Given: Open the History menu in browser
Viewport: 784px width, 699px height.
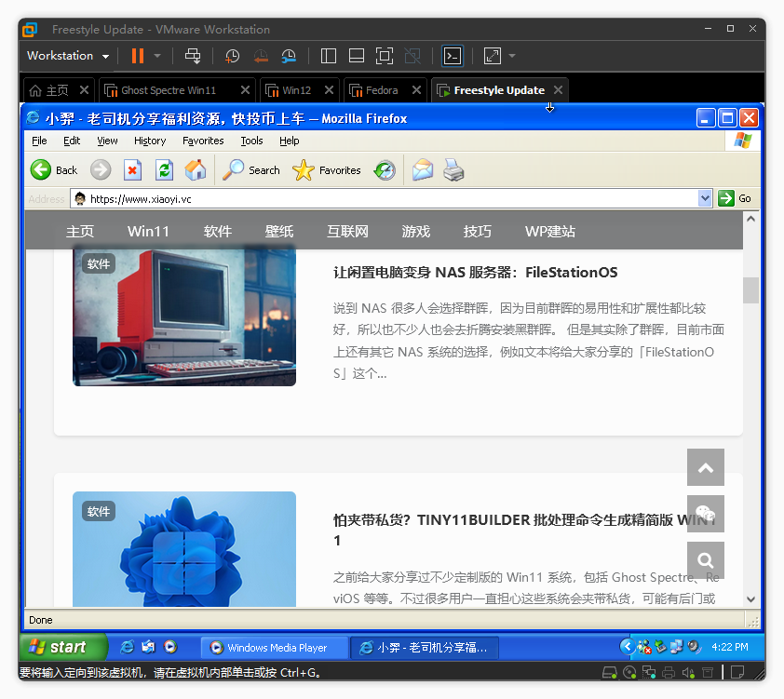Looking at the screenshot, I should tap(150, 141).
